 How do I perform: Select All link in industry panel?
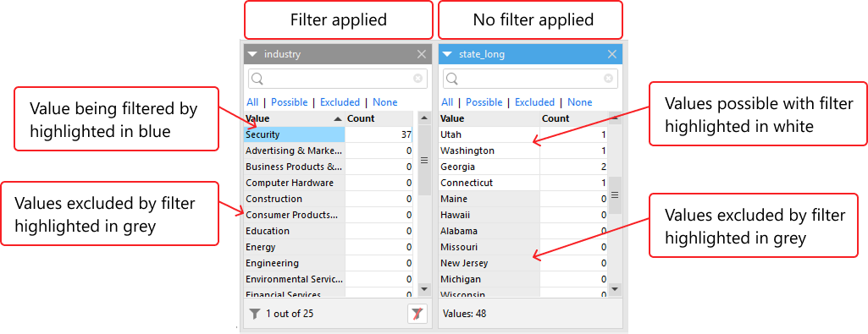(x=252, y=102)
